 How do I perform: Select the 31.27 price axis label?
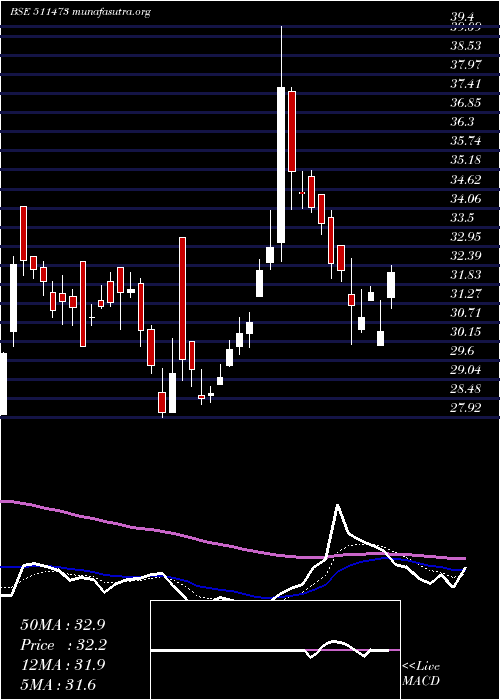[x=465, y=293]
